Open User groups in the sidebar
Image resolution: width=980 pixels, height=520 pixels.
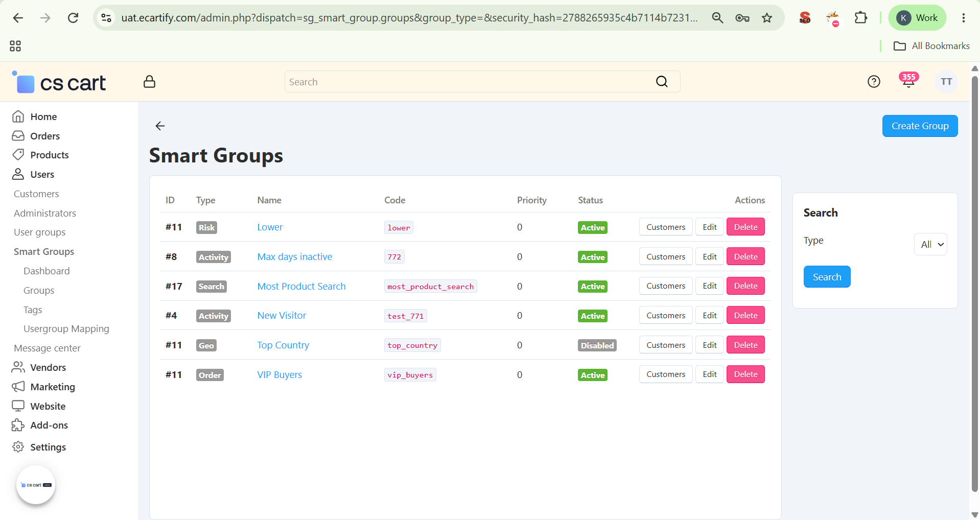tap(39, 232)
